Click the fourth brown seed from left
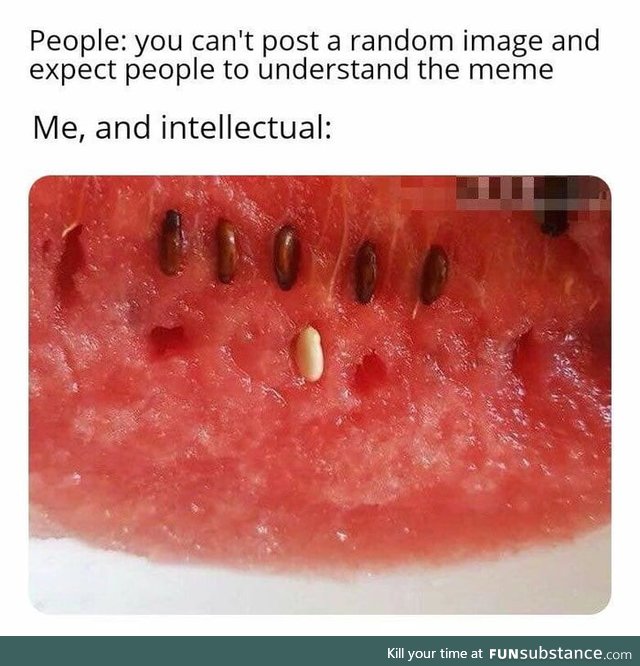This screenshot has height=666, width=640. point(365,273)
